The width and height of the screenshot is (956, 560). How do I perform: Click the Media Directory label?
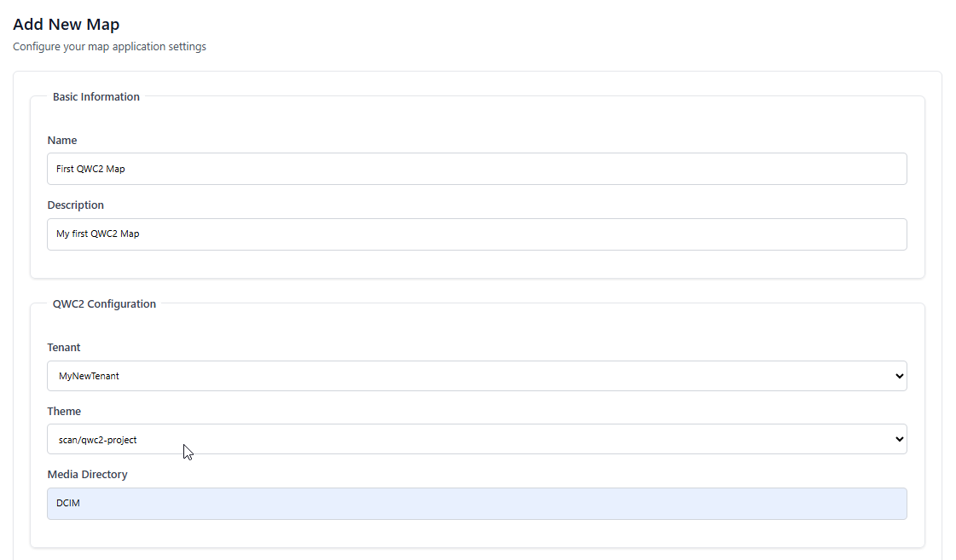87,475
